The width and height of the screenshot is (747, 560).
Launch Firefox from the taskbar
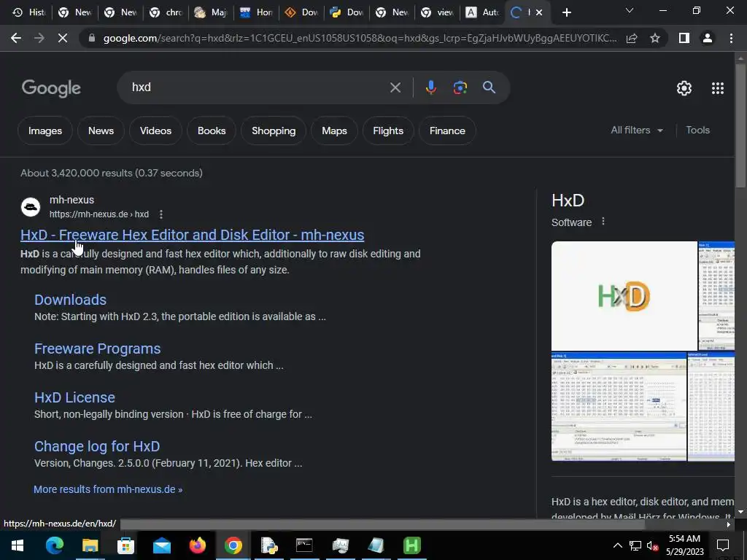[x=197, y=545]
